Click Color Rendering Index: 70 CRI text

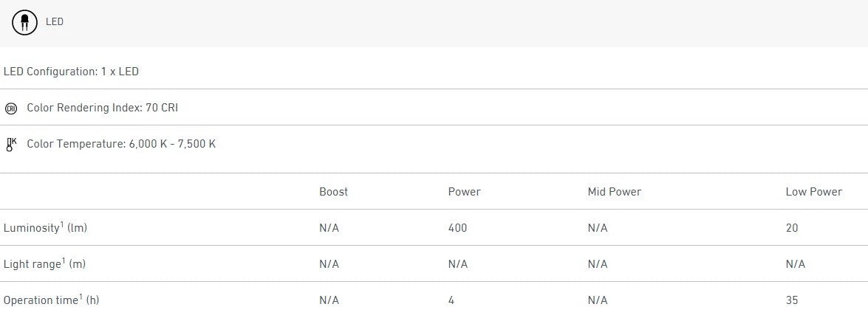coord(102,108)
